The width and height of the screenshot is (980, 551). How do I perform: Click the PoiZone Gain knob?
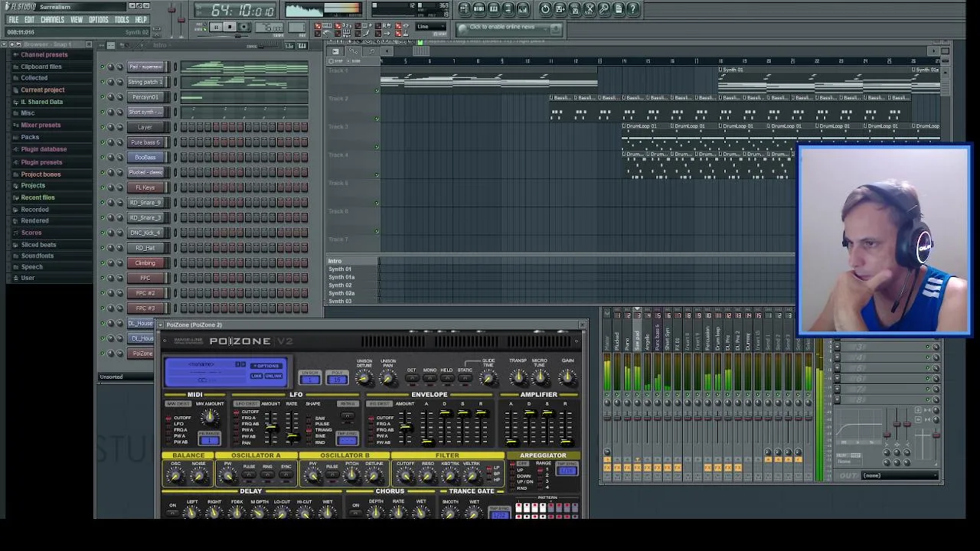[x=567, y=377]
